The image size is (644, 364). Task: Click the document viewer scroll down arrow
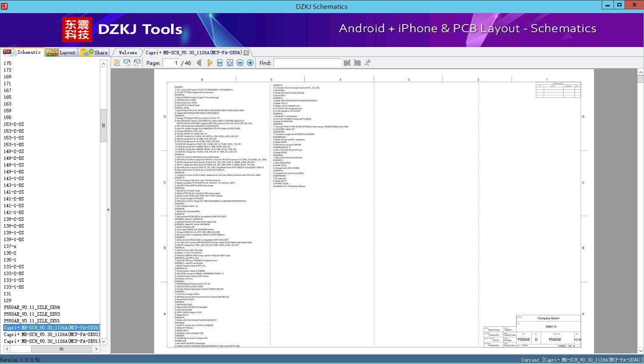point(640,350)
